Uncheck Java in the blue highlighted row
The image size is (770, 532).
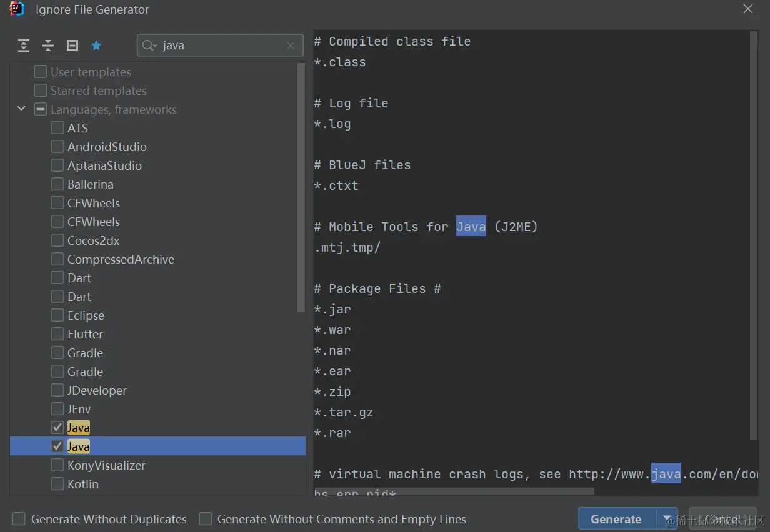[57, 446]
